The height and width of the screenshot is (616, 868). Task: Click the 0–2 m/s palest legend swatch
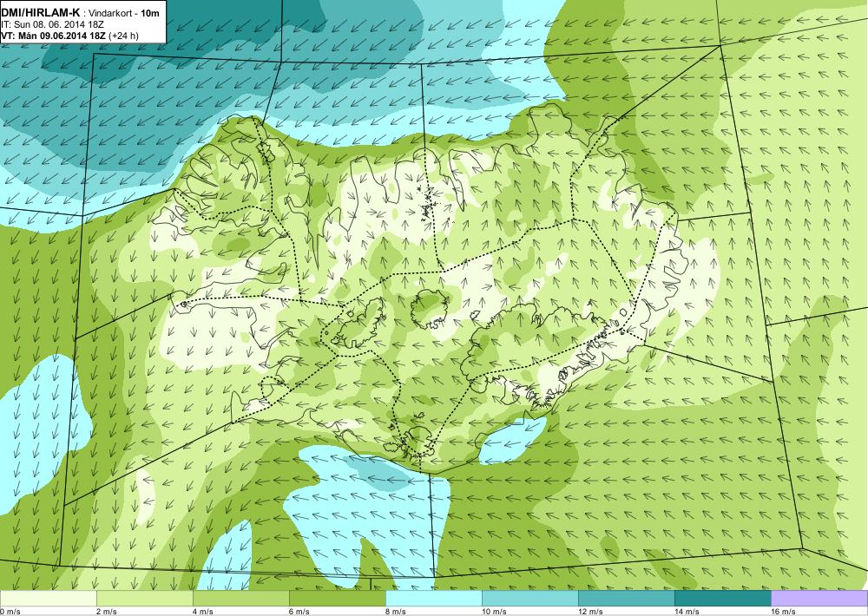pyautogui.click(x=48, y=599)
